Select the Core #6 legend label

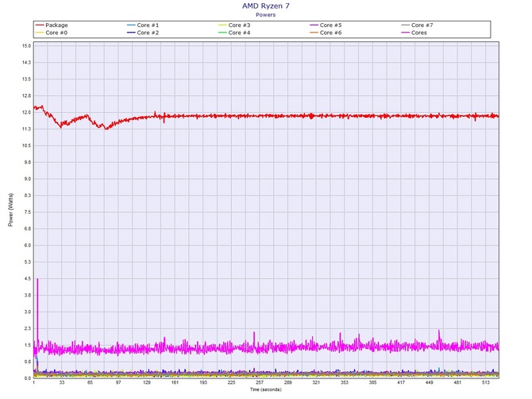click(330, 33)
